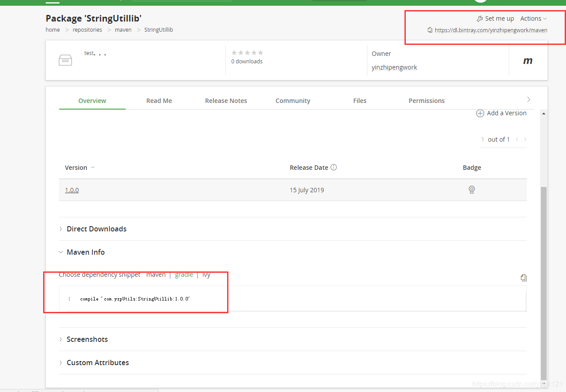The image size is (566, 392).
Task: Choose the maven dependency snippet
Action: [x=156, y=275]
